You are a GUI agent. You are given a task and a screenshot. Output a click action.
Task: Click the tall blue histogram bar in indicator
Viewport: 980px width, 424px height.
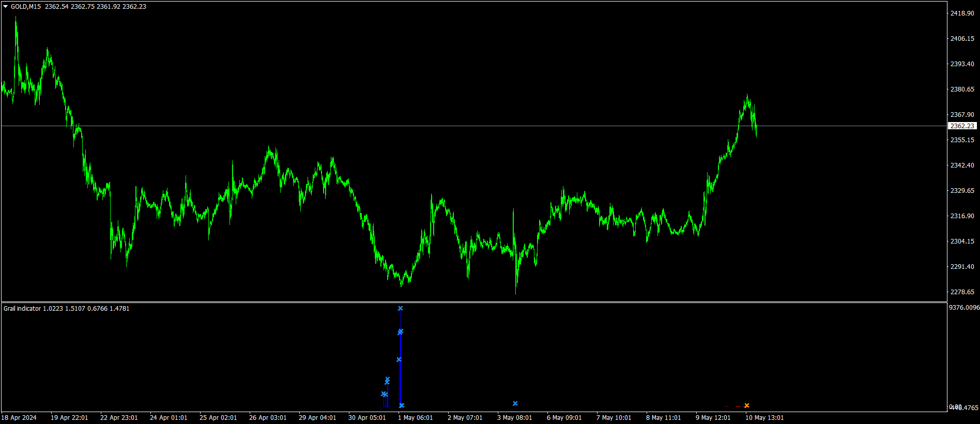point(401,370)
